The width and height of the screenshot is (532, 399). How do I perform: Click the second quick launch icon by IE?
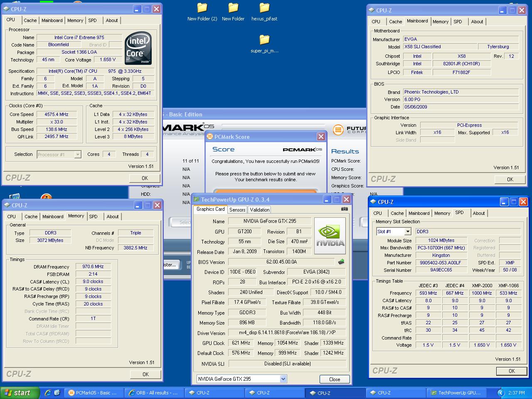(x=57, y=392)
